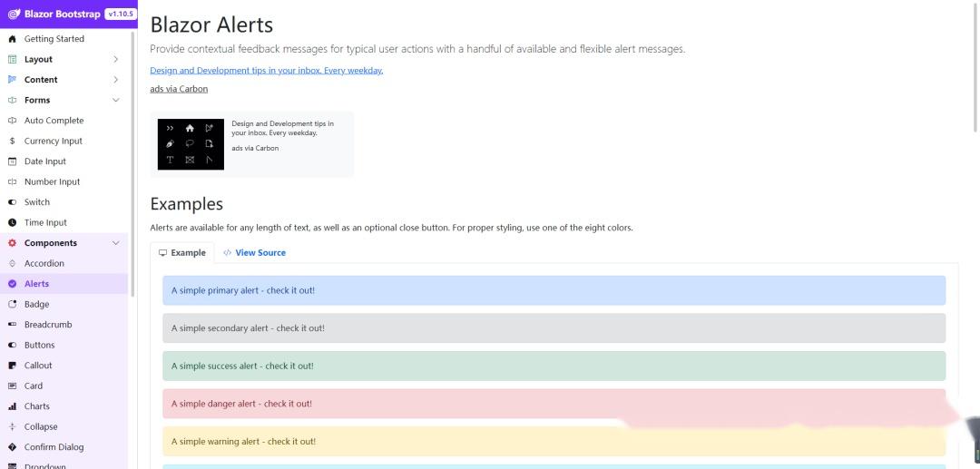Viewport: 980px width, 469px height.
Task: Click the Switch toggle icon in sidebar
Action: click(13, 202)
